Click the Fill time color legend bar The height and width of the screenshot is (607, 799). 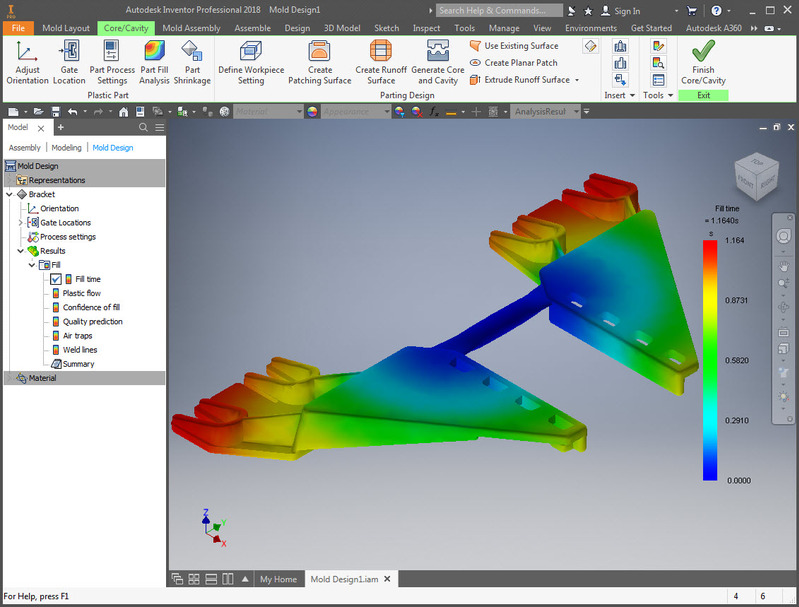point(710,360)
